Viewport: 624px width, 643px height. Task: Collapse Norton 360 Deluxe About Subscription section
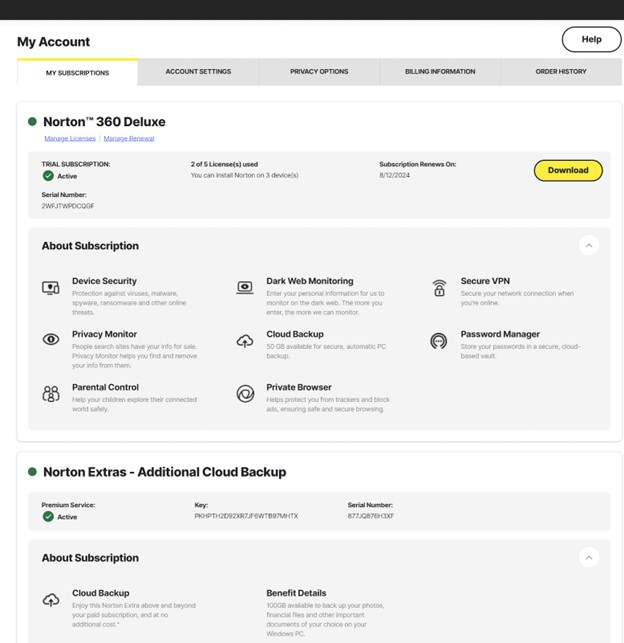[x=589, y=246]
